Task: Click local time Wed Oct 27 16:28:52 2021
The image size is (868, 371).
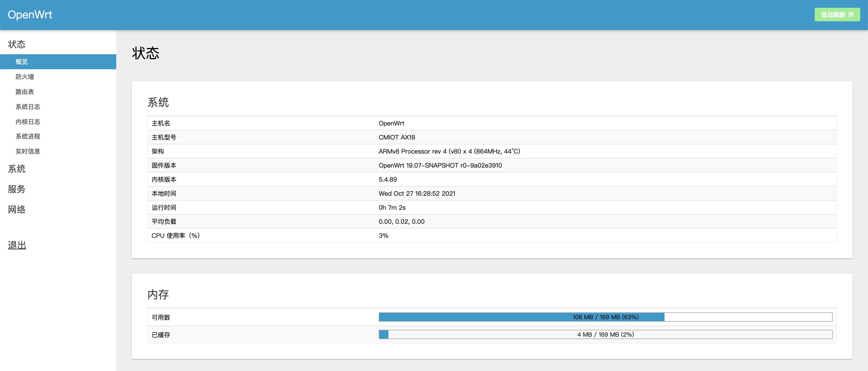Action: 417,193
